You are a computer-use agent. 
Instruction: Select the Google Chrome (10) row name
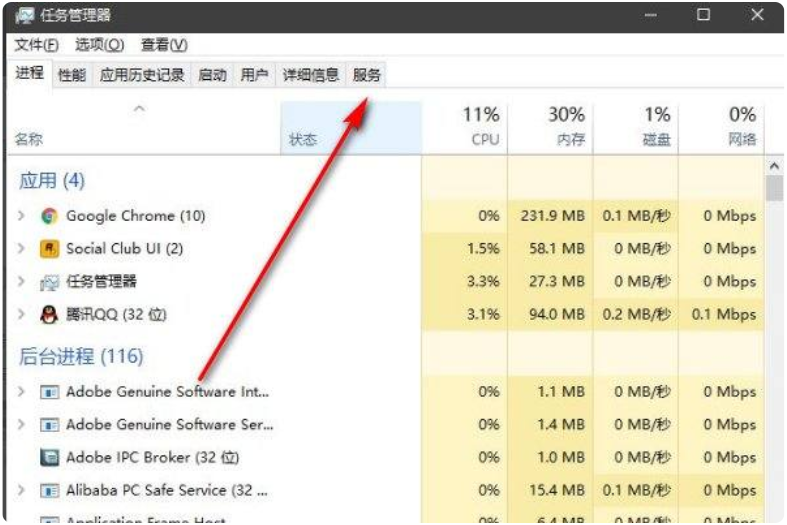(136, 216)
